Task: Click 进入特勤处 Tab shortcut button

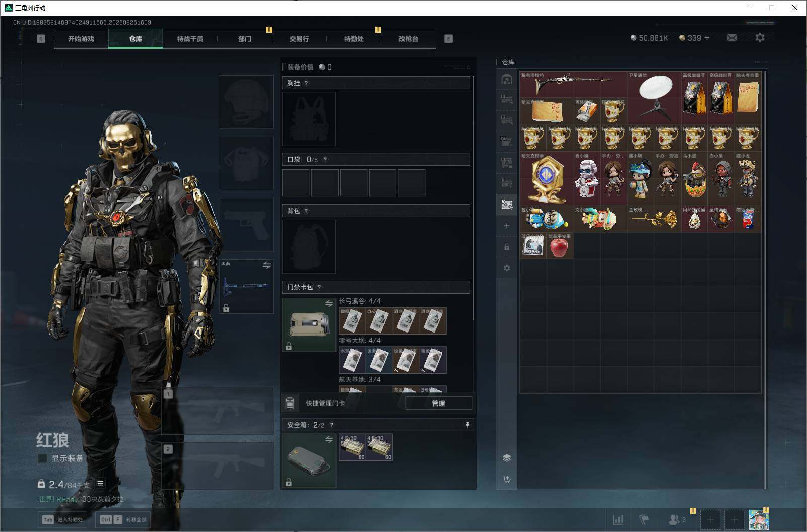Action: point(62,520)
